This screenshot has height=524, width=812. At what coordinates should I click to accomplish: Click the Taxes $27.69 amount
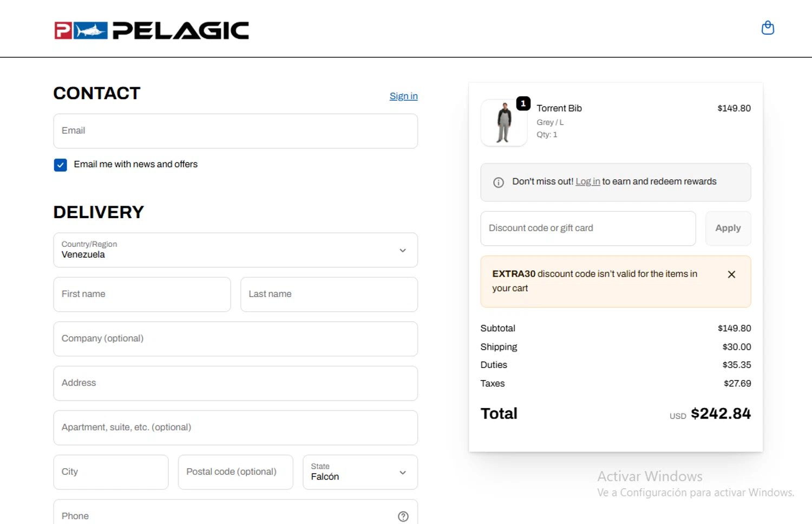[x=737, y=383]
